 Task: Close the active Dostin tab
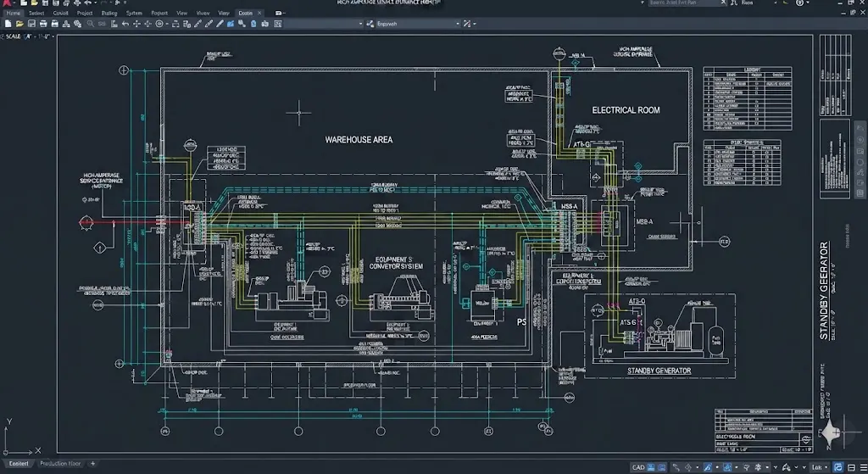259,13
